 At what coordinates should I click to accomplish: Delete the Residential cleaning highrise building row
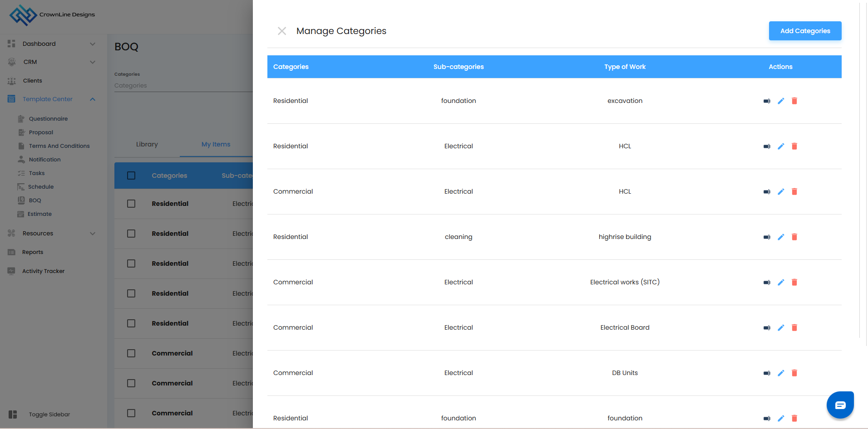[794, 237]
